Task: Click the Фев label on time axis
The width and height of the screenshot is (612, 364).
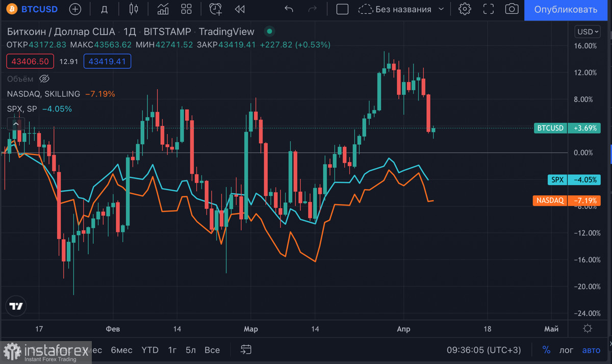Action: pos(113,329)
